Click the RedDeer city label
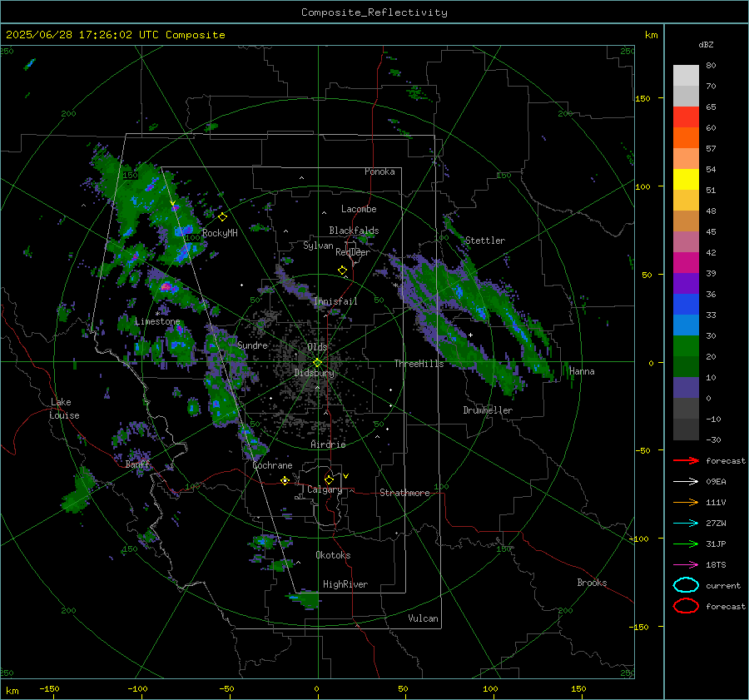749x700 pixels. (x=353, y=252)
